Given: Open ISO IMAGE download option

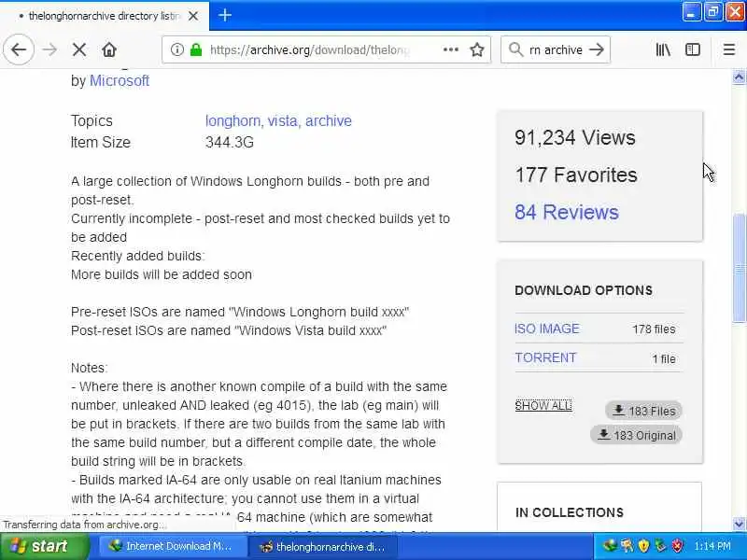Looking at the screenshot, I should (x=547, y=329).
